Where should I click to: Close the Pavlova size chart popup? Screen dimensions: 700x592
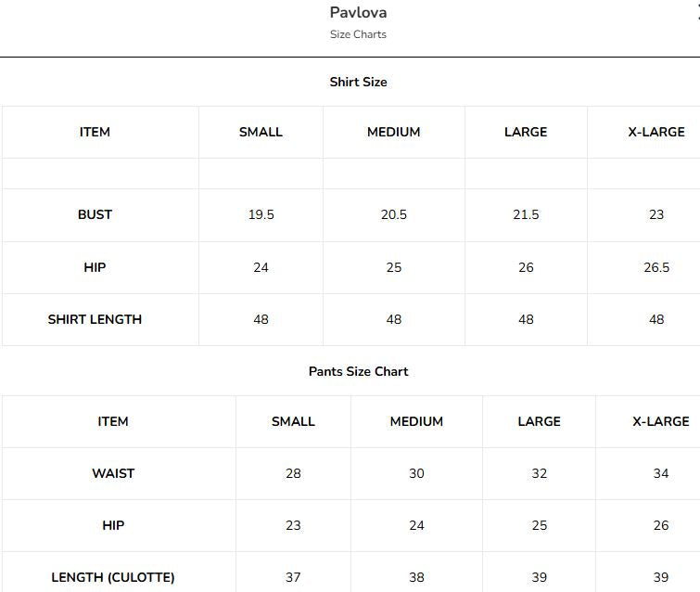[698, 13]
